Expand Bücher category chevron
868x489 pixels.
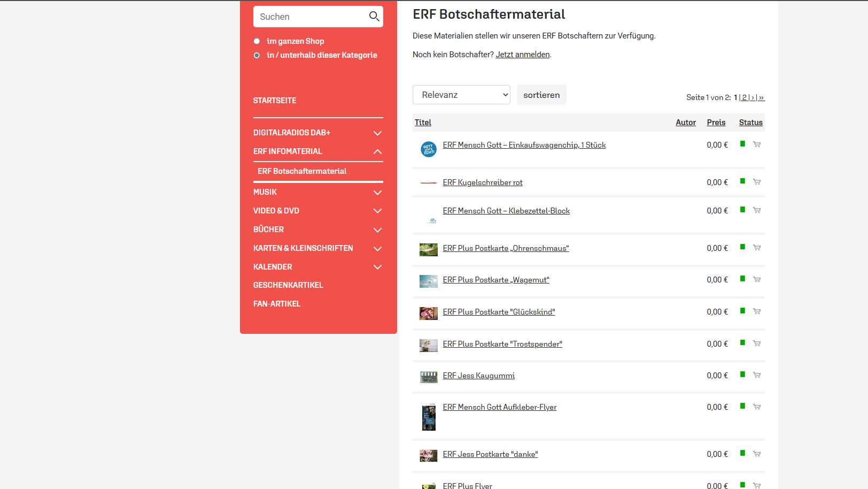(x=377, y=230)
